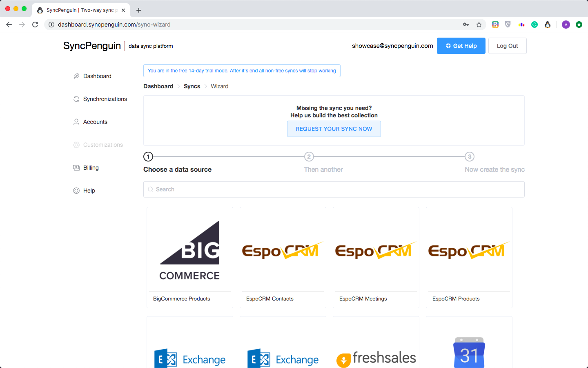Click the Help lifebuoy icon
Image resolution: width=588 pixels, height=368 pixels.
tap(76, 191)
